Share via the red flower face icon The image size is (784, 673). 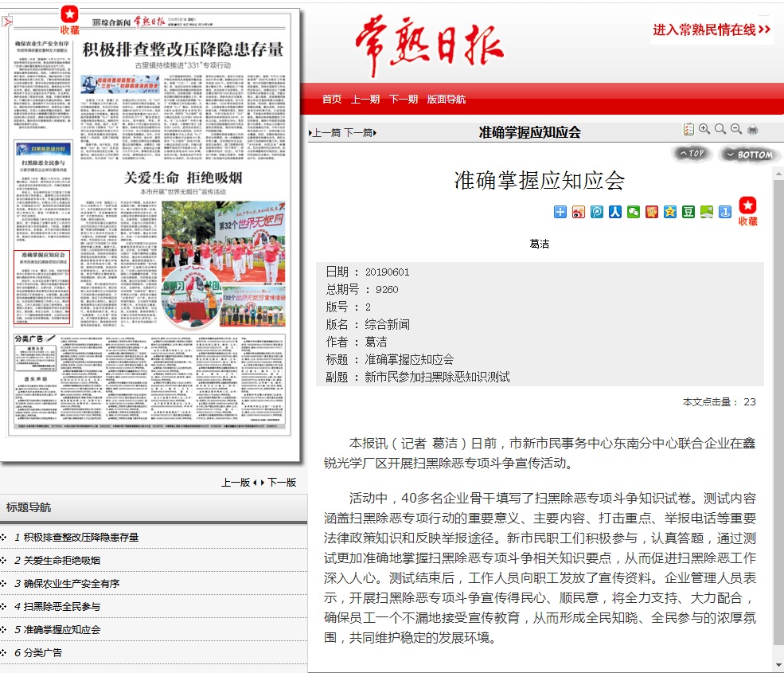(652, 212)
